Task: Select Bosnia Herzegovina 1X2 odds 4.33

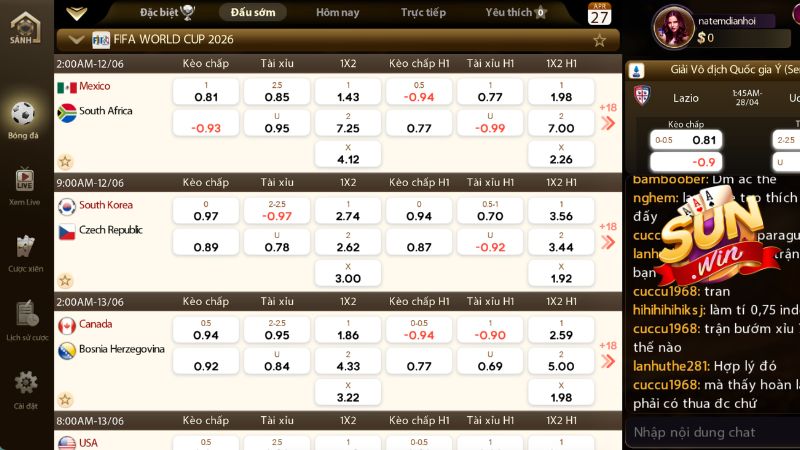Action: (x=348, y=361)
